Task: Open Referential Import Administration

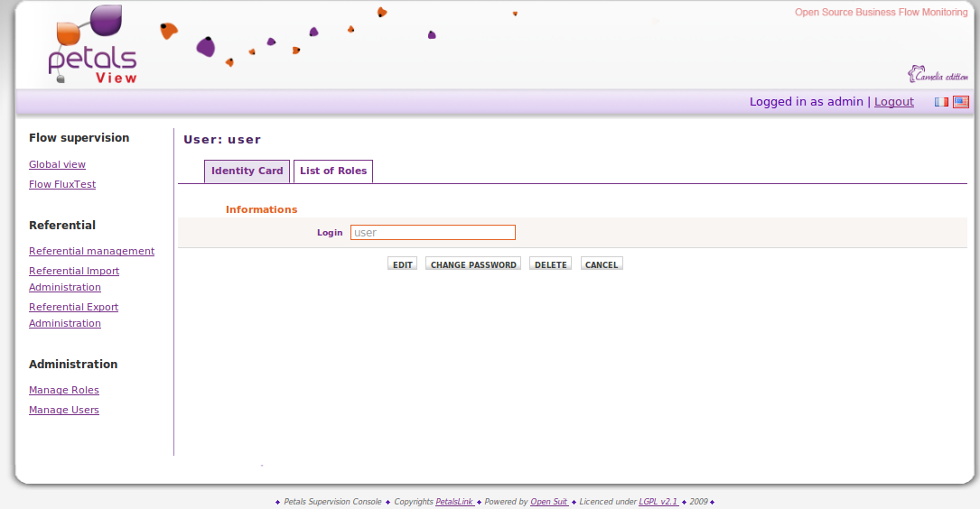Action: click(74, 271)
